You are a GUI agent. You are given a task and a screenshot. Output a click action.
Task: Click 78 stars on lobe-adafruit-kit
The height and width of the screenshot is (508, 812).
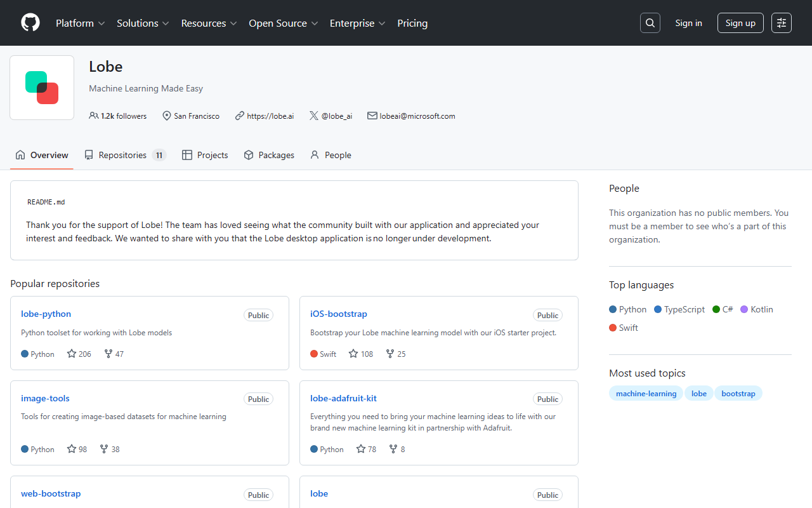pos(366,449)
